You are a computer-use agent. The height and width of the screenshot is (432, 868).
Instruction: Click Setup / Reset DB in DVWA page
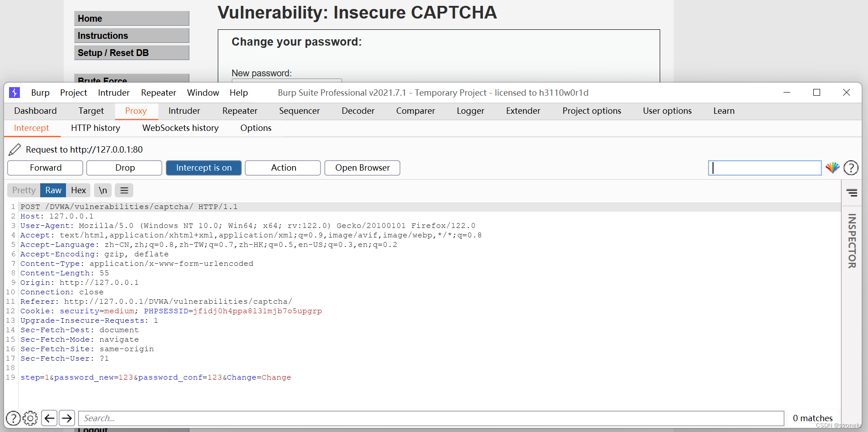131,53
